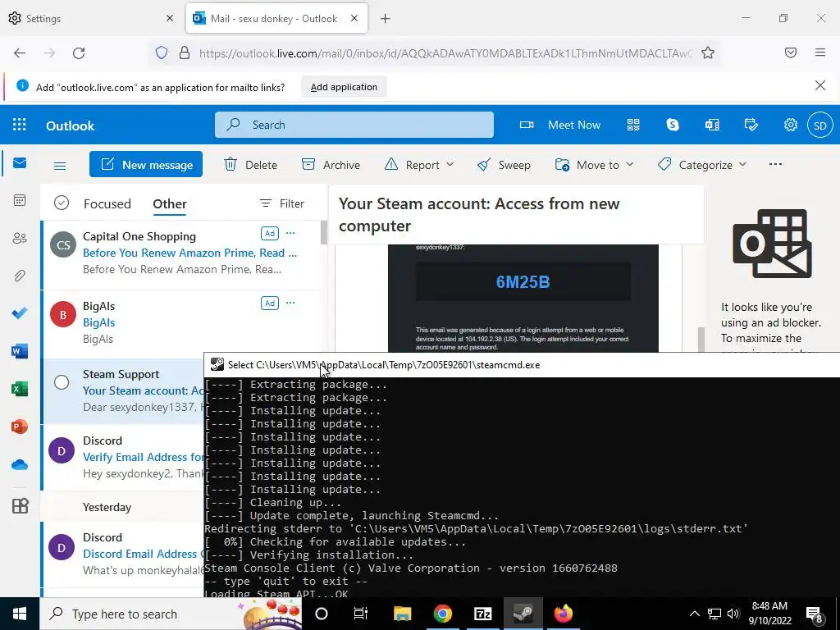The height and width of the screenshot is (630, 840).
Task: Launch Excel from the sidebar
Action: [20, 388]
